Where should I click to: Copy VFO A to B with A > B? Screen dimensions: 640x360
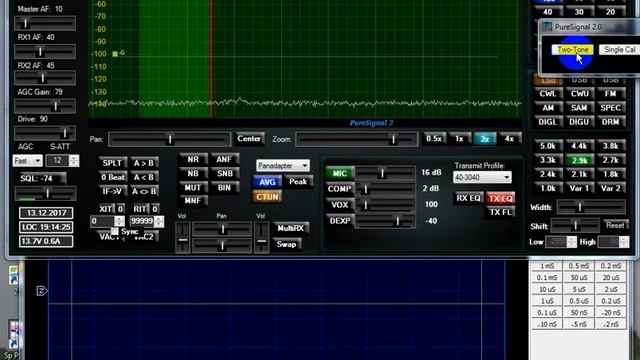tap(144, 163)
